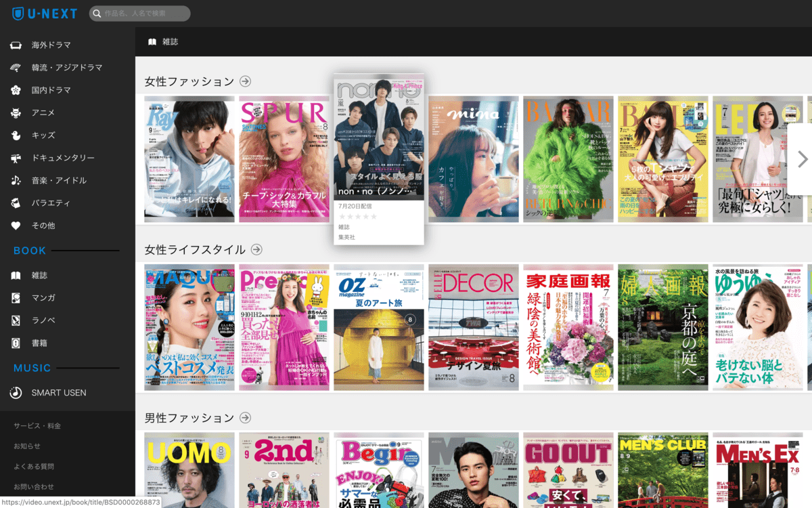812x508 pixels.
Task: Open the MAQUIA magazine cover
Action: (189, 327)
